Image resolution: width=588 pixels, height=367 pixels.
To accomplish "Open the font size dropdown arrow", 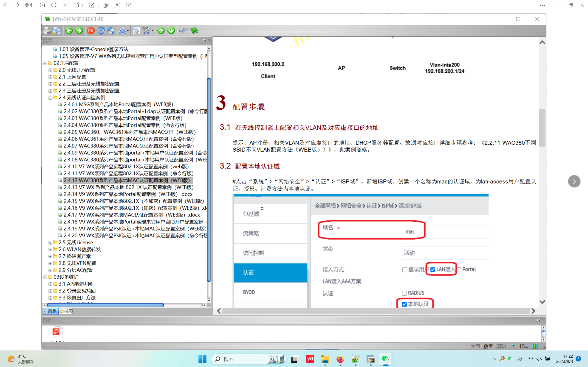I will (128, 31).
